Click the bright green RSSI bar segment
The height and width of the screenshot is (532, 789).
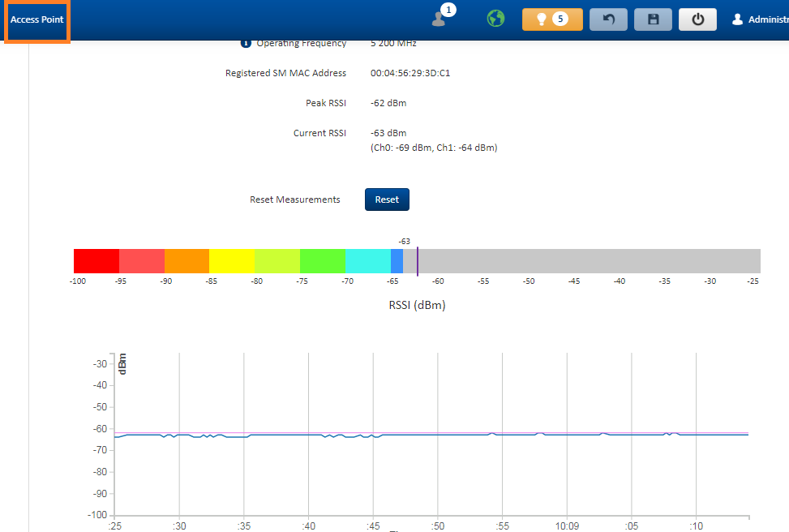[322, 261]
